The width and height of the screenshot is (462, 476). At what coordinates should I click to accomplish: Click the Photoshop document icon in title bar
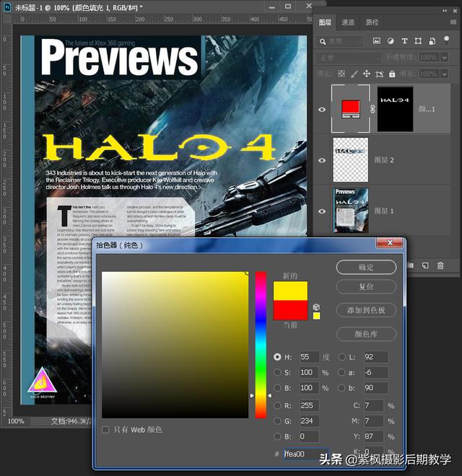point(8,6)
